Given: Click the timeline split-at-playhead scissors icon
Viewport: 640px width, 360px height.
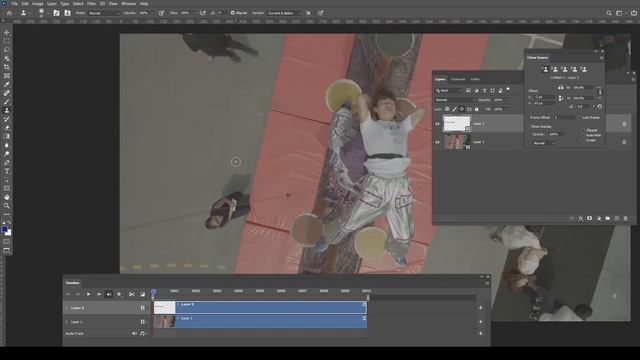Looking at the screenshot, I should pos(131,294).
